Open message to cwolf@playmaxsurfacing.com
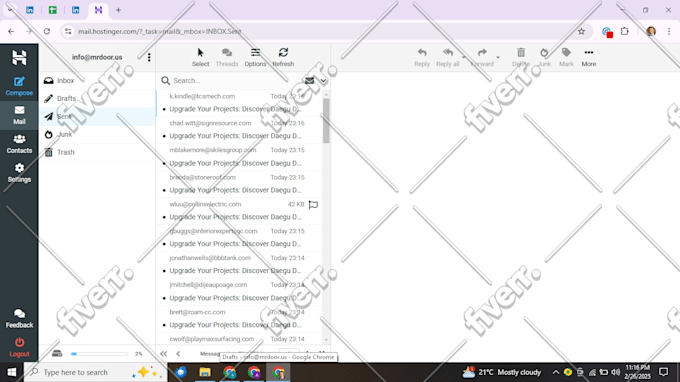The width and height of the screenshot is (680, 382). pyautogui.click(x=239, y=339)
